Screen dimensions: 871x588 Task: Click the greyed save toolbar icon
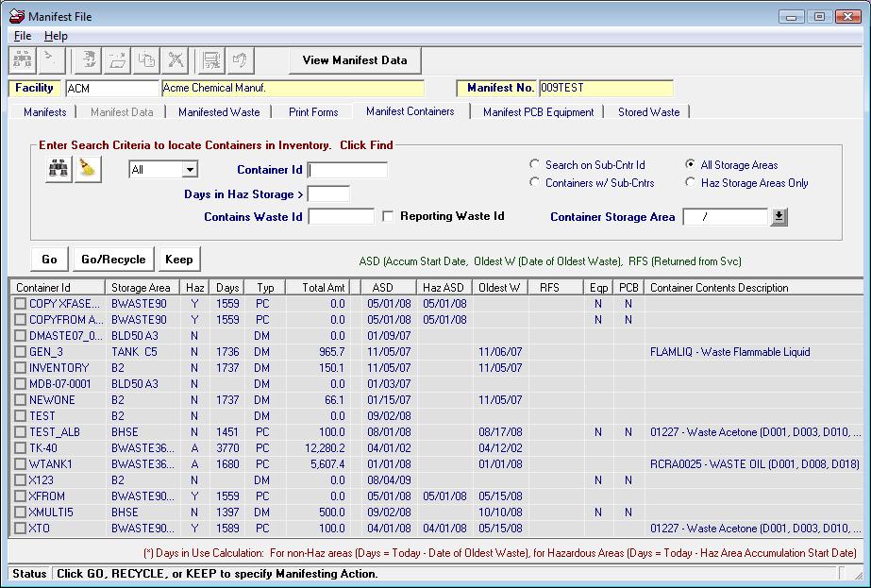click(211, 60)
